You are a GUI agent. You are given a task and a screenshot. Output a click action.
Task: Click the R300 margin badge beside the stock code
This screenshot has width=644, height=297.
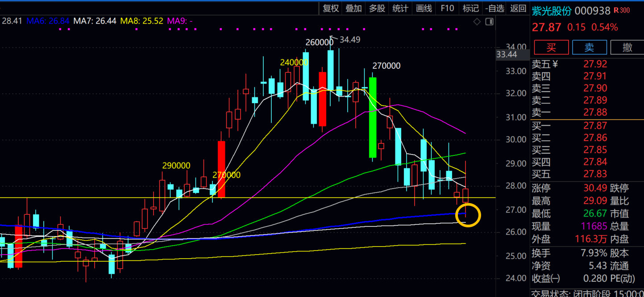pyautogui.click(x=622, y=10)
